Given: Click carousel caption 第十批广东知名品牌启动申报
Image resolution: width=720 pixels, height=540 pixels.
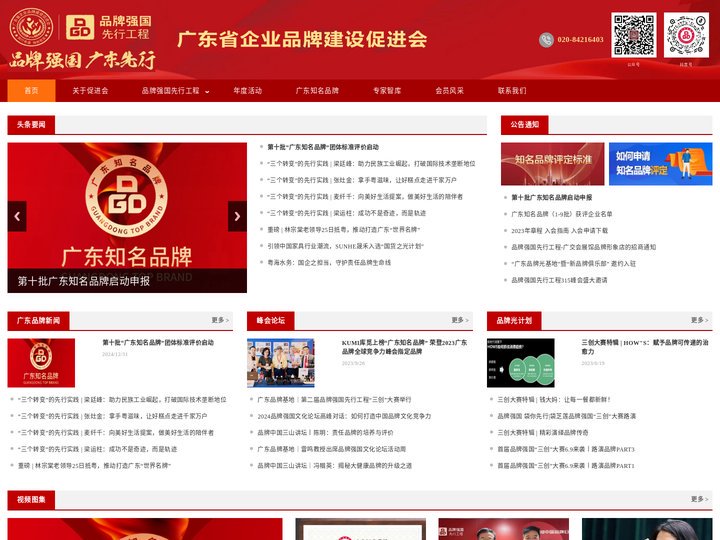Looking at the screenshot, I should coord(84,281).
